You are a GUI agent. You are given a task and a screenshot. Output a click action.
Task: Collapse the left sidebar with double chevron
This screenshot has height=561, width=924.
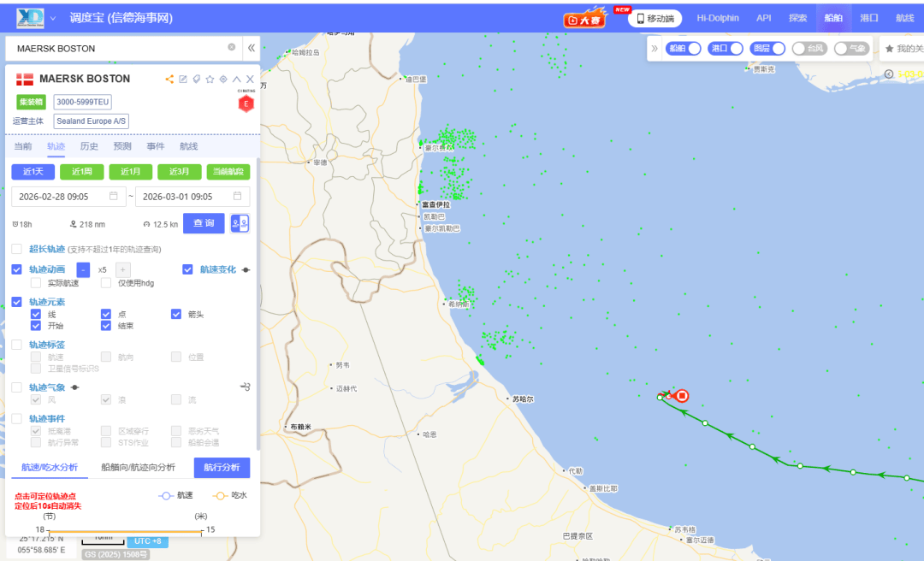(x=252, y=48)
